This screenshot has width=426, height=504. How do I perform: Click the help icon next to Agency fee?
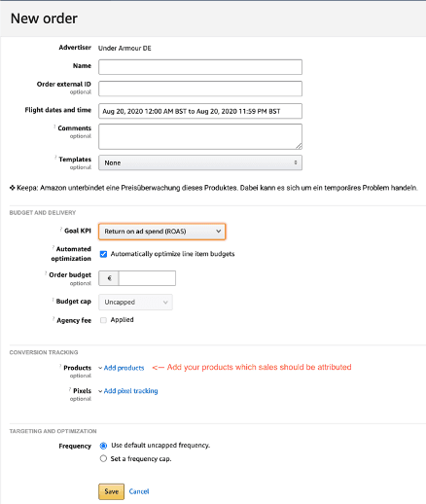pos(53,319)
